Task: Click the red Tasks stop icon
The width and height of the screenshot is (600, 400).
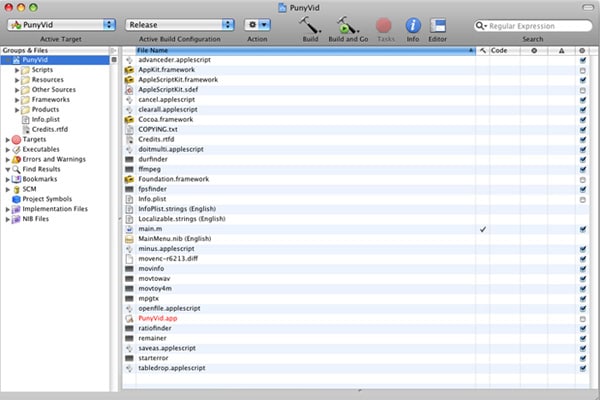Action: 383,26
